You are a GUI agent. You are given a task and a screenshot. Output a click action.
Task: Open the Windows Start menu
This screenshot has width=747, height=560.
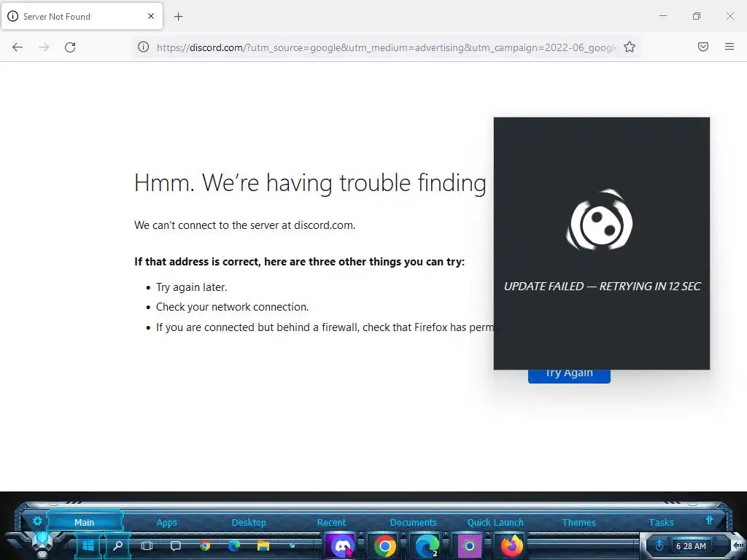tap(88, 545)
